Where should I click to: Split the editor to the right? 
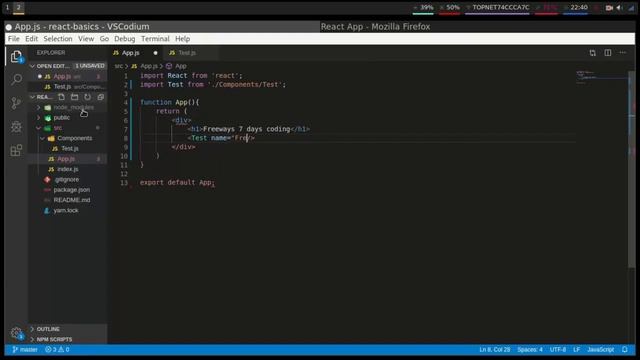pyautogui.click(x=608, y=53)
